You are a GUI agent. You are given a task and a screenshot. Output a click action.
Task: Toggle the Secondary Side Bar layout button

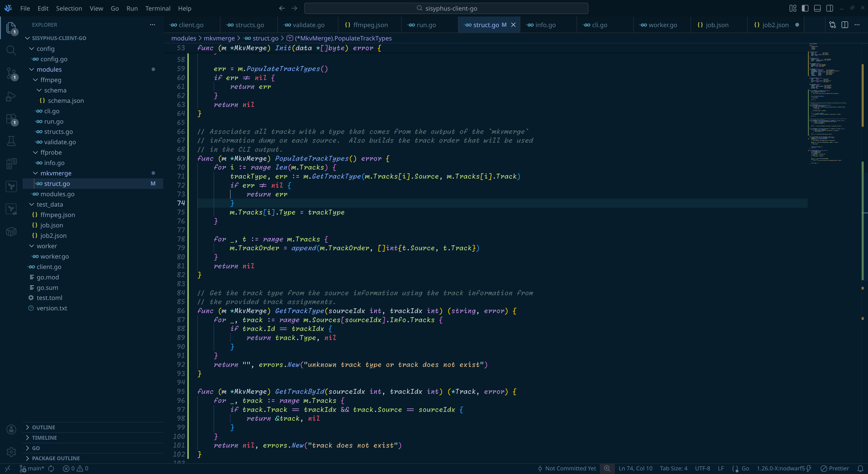coord(830,8)
